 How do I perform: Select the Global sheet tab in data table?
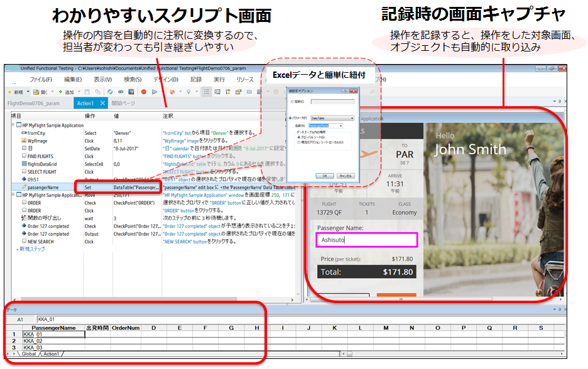[28, 354]
